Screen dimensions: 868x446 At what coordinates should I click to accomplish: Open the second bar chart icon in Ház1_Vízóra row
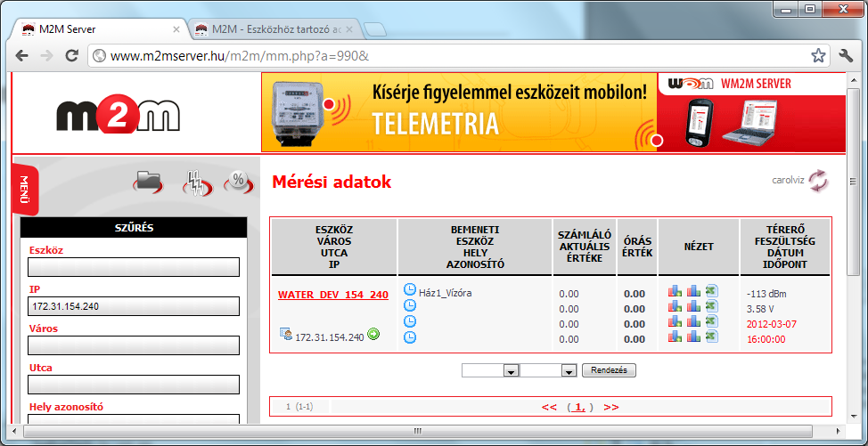pyautogui.click(x=693, y=290)
